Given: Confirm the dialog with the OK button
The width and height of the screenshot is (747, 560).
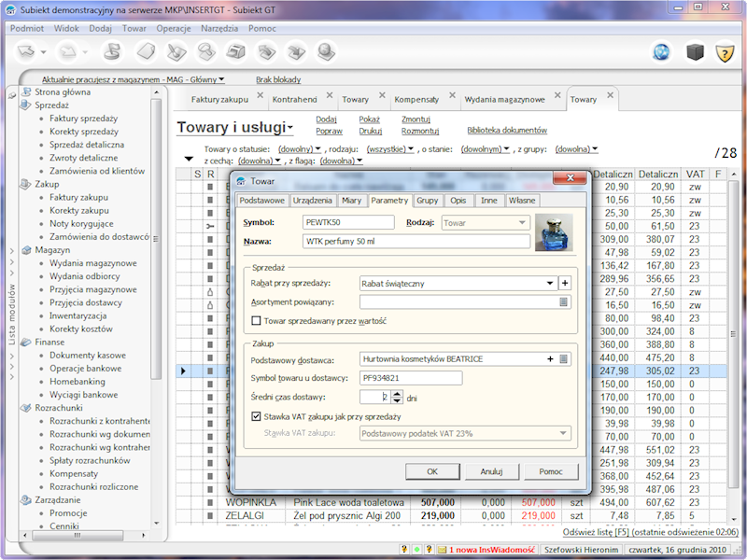Looking at the screenshot, I should click(432, 471).
